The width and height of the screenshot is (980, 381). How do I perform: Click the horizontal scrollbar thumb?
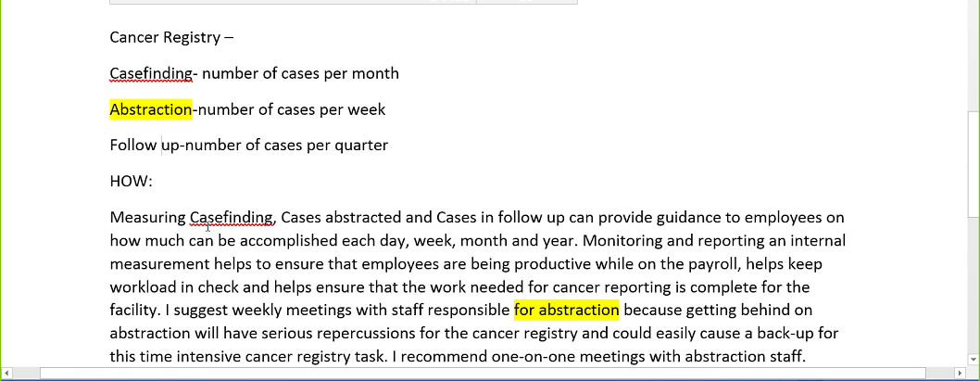463,374
